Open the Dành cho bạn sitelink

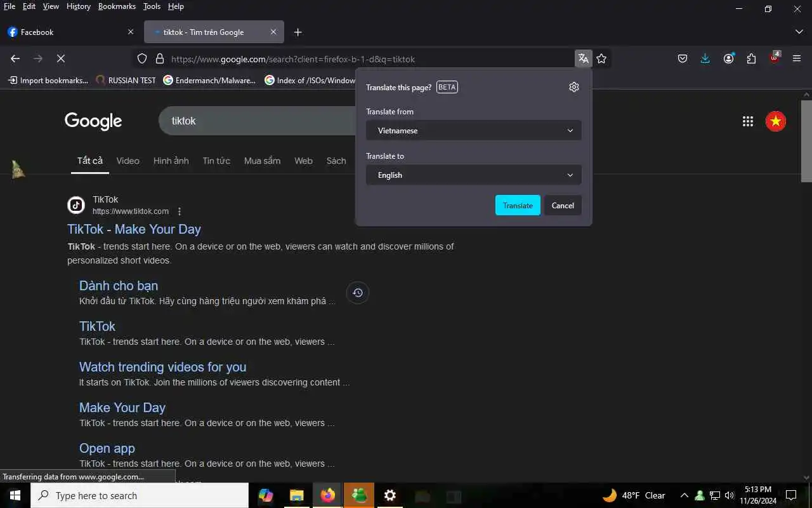(119, 286)
